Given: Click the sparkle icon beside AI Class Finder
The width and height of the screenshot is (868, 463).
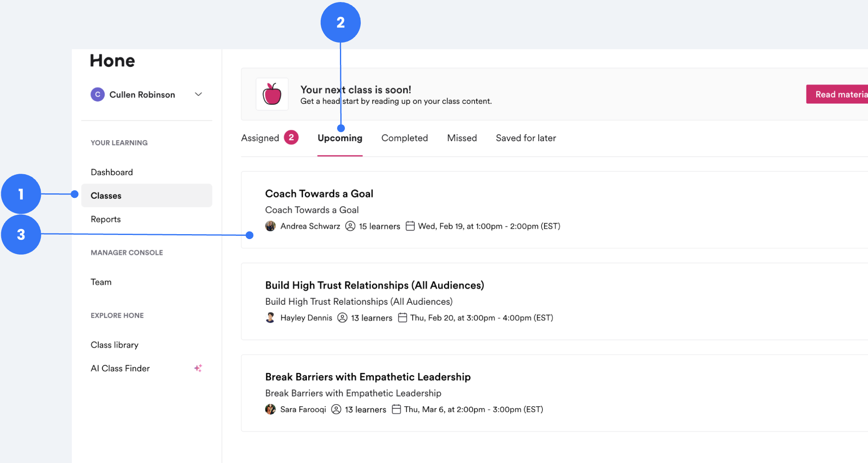Looking at the screenshot, I should pos(198,368).
